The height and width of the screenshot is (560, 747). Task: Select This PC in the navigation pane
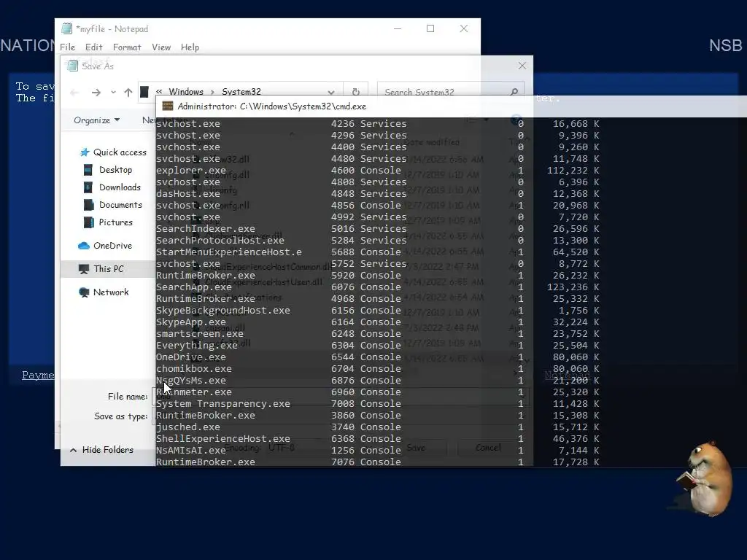109,269
